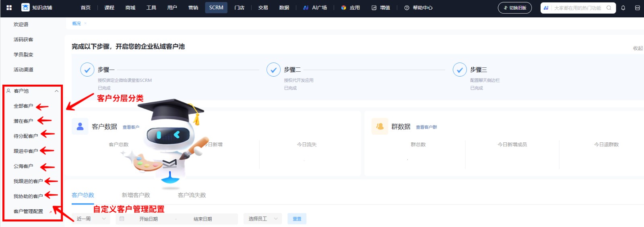Click the search magnifier icon

[x=609, y=8]
